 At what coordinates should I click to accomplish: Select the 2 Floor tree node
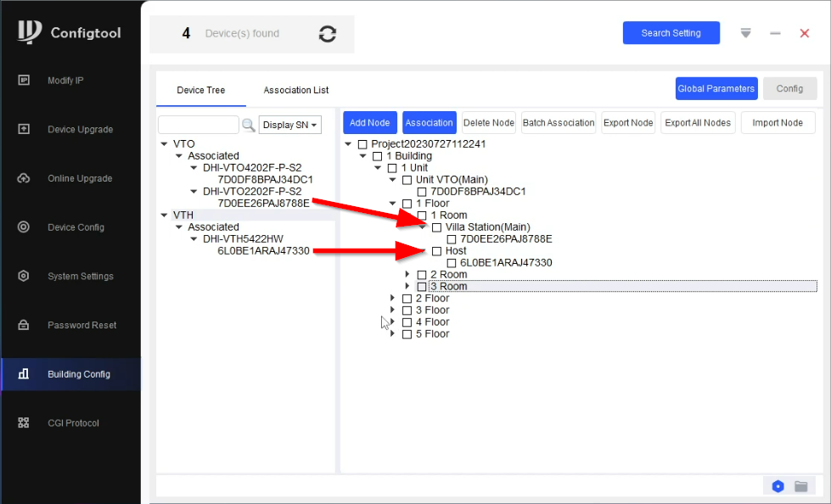432,299
